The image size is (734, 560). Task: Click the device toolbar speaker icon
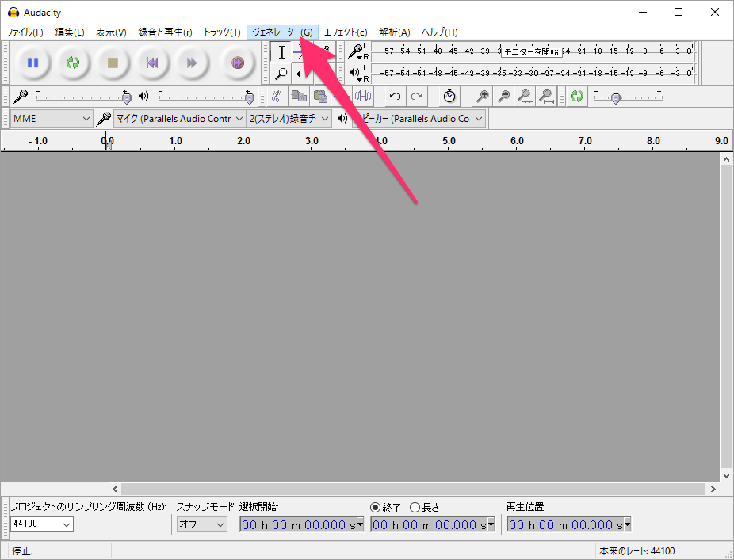pyautogui.click(x=342, y=118)
